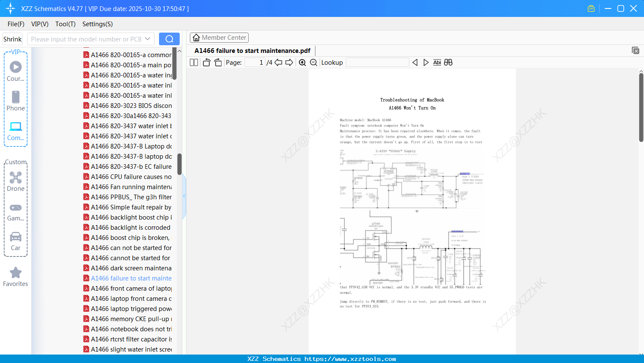The height and width of the screenshot is (363, 644).
Task: Collapse the file list panel with the side handle
Action: click(x=184, y=196)
